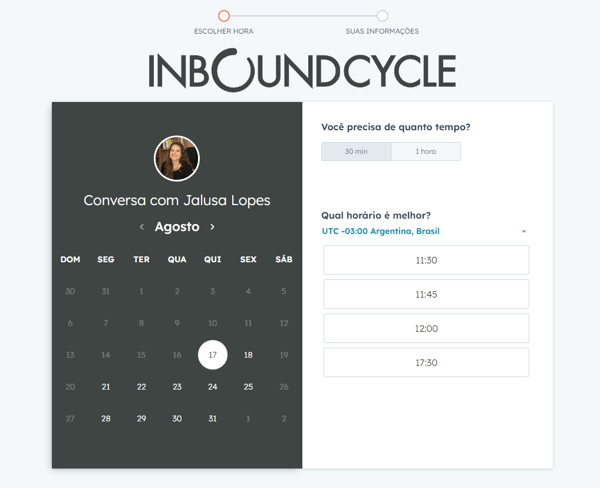The width and height of the screenshot is (600, 488).
Task: Click the Suas Informações step circle
Action: 382,16
